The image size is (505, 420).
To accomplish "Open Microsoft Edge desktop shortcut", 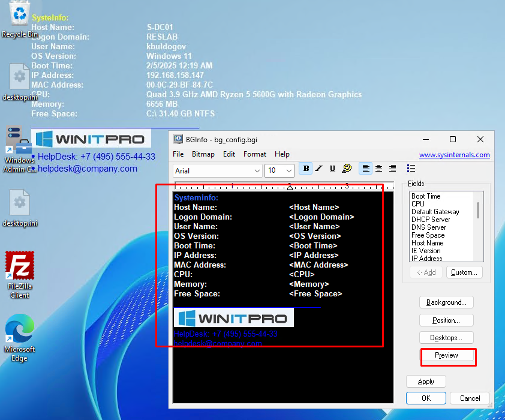I will tap(19, 338).
